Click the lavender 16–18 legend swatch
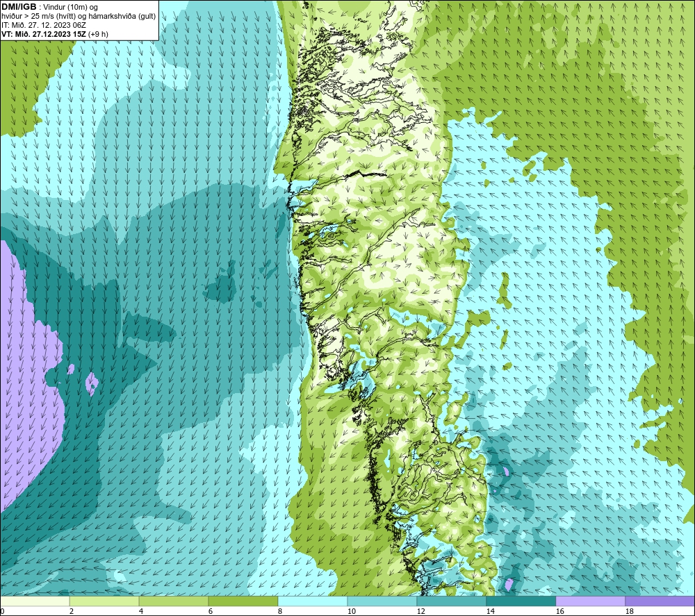Viewport: 695px width, 616px height. (590, 601)
